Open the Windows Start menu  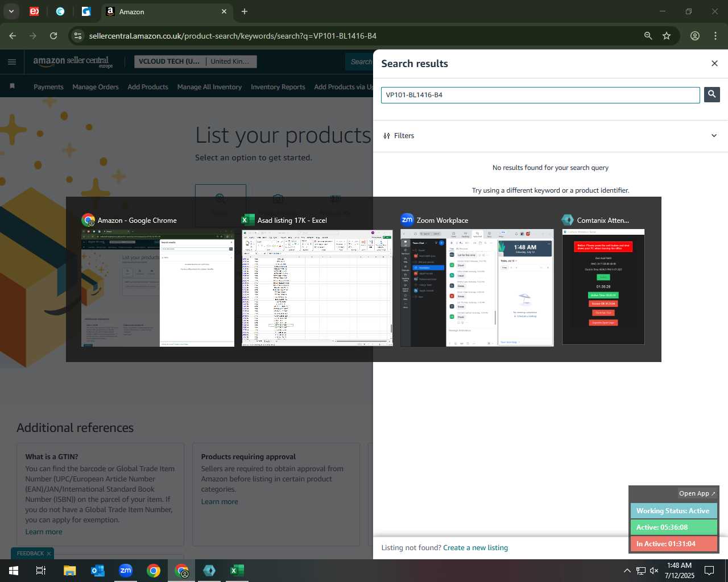coord(14,571)
